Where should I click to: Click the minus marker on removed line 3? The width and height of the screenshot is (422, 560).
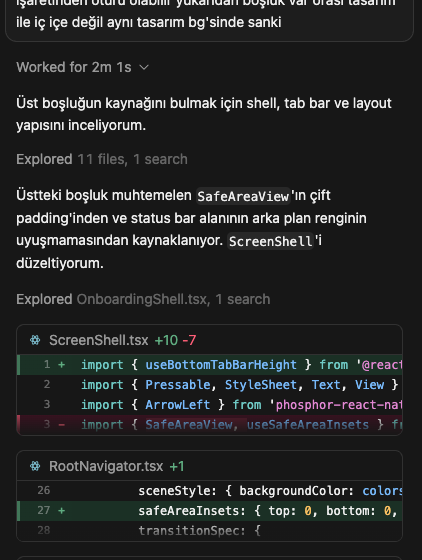[62, 425]
